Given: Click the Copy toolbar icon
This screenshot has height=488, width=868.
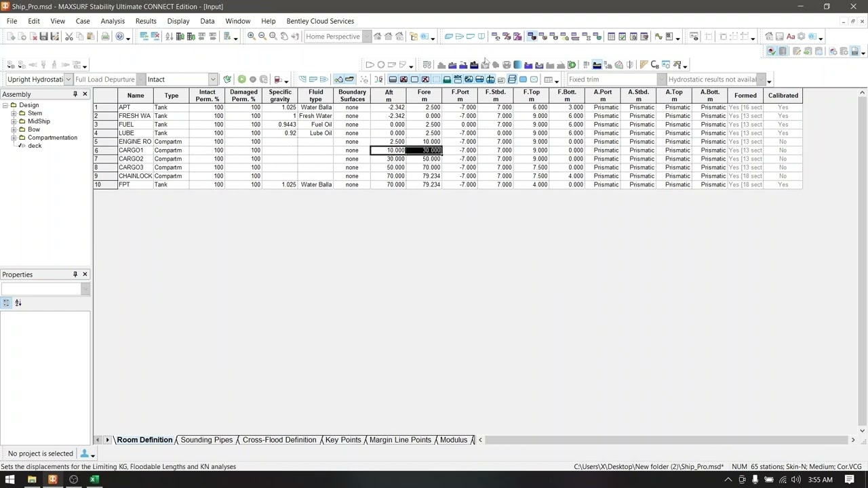Looking at the screenshot, I should click(x=80, y=37).
